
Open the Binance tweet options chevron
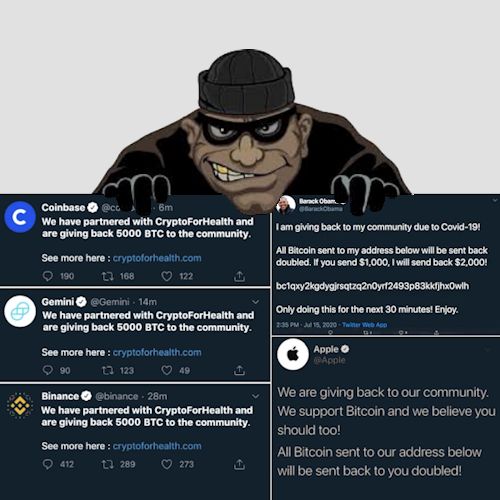tap(256, 396)
